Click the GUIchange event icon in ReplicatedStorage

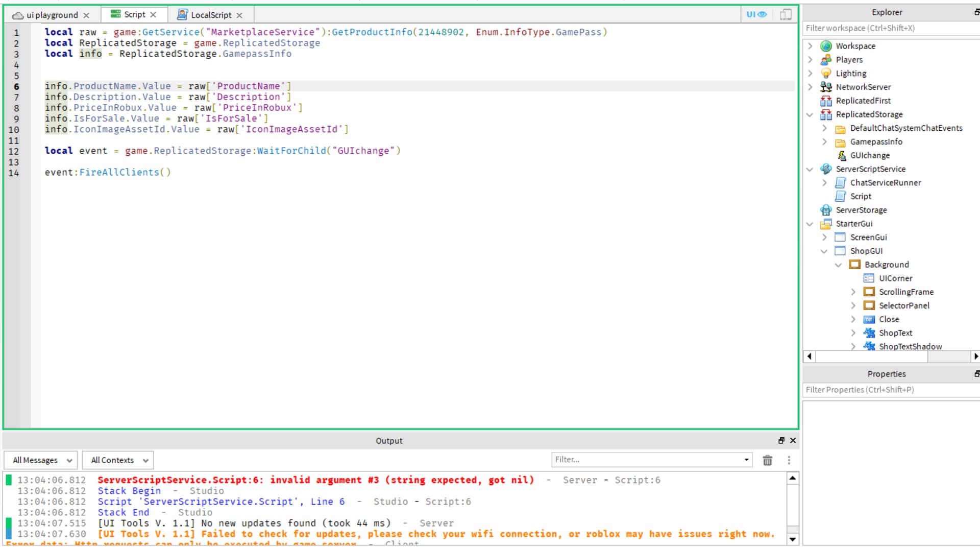click(x=841, y=155)
